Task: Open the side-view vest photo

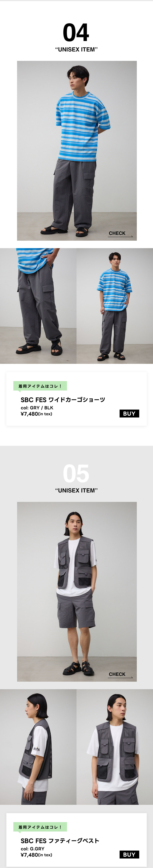Action: (38, 747)
